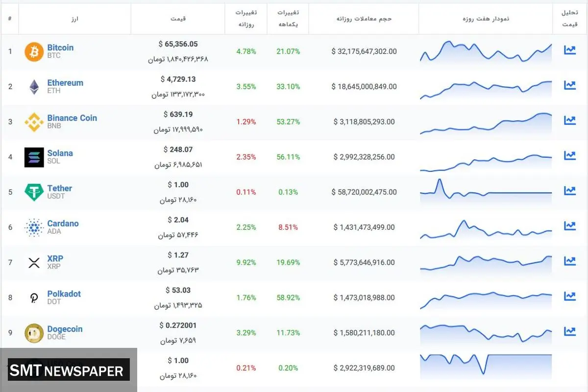Open the Solana price analysis chart icon
This screenshot has width=588, height=392.
pos(570,155)
